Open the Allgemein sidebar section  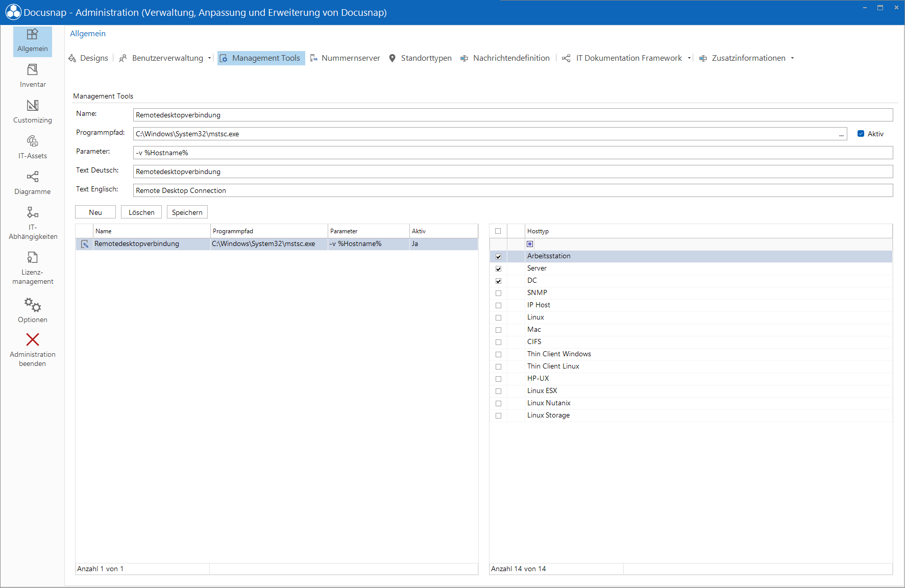coord(32,41)
